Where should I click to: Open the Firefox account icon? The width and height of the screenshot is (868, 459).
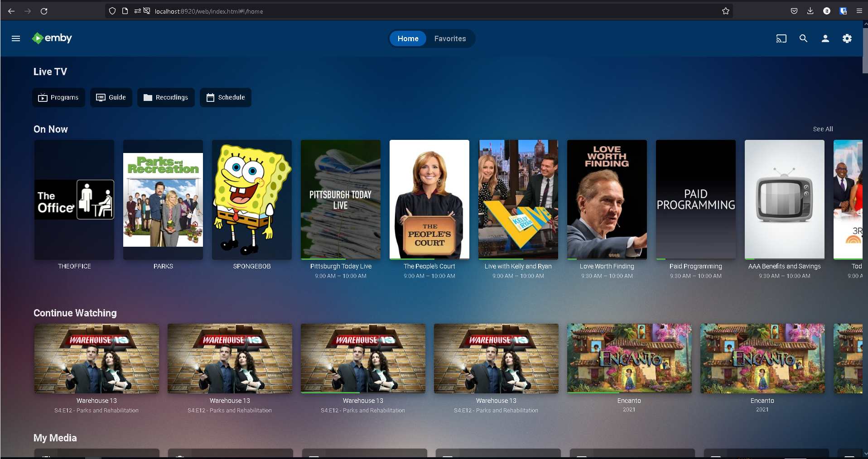click(827, 11)
